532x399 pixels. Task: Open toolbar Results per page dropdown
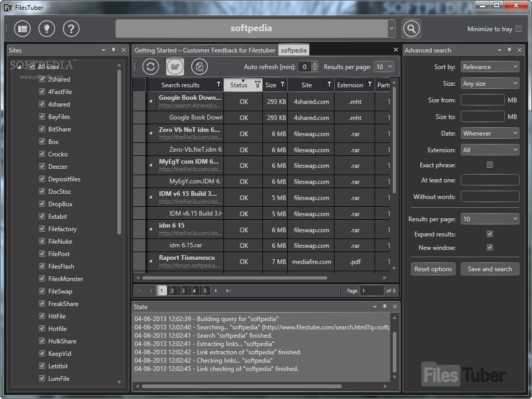click(x=384, y=67)
